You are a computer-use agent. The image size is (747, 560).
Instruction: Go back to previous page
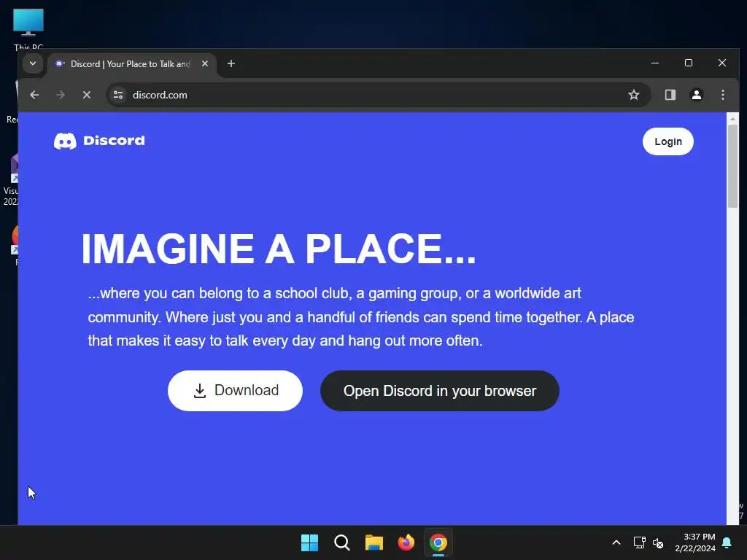tap(34, 95)
